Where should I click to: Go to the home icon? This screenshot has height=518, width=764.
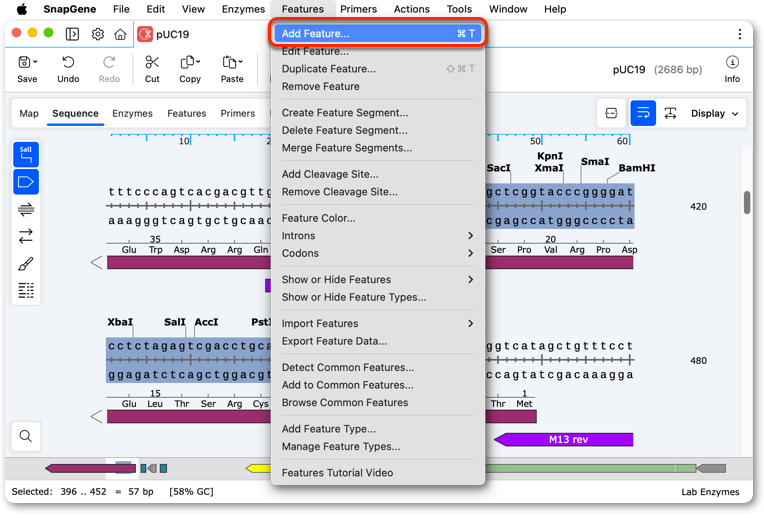tap(120, 34)
